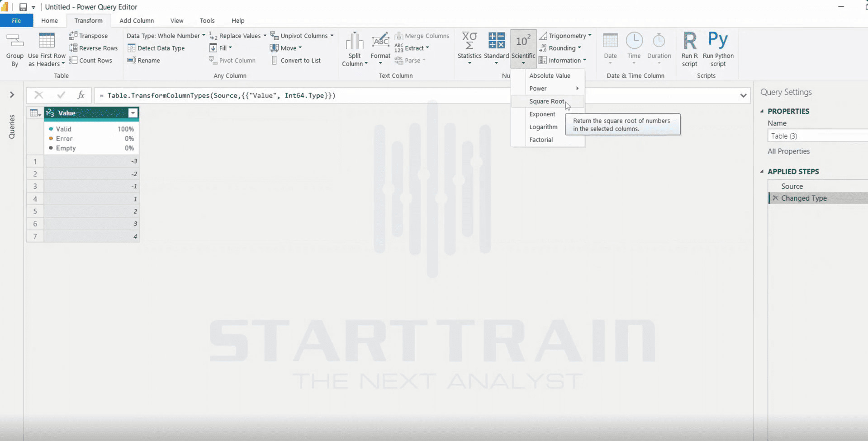Image resolution: width=868 pixels, height=441 pixels.
Task: Delete the Changed Type step
Action: tap(775, 198)
